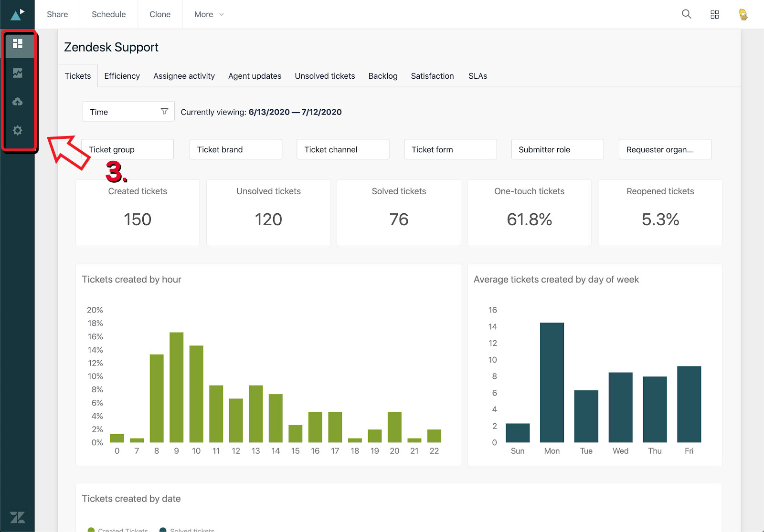Open the Settings gear in the sidebar
This screenshot has width=764, height=532.
click(18, 130)
